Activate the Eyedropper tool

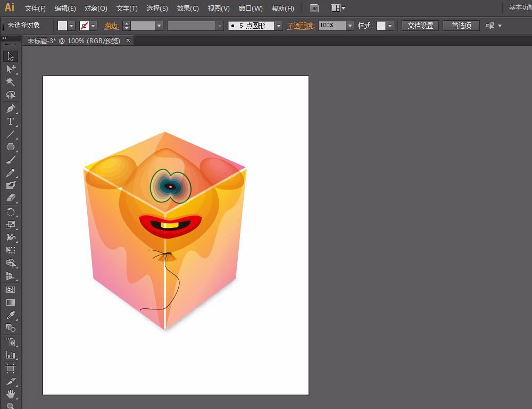click(11, 315)
